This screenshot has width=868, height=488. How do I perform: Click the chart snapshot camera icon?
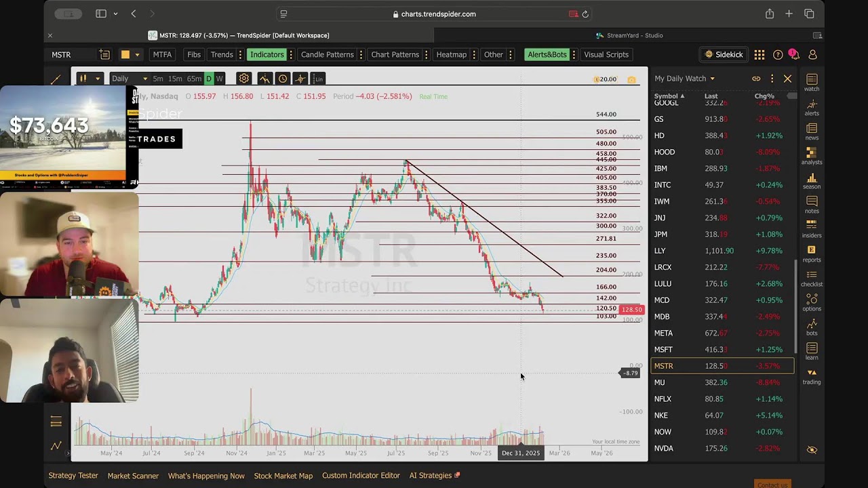[x=631, y=79]
